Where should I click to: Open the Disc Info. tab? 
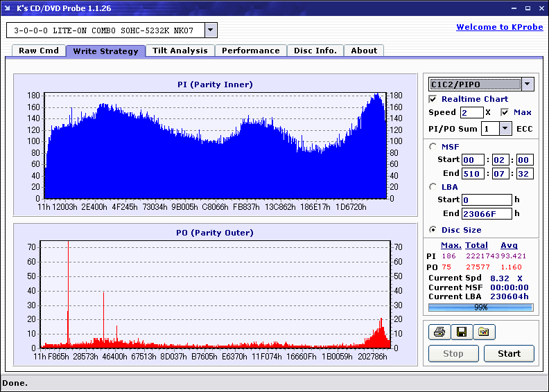(x=315, y=51)
